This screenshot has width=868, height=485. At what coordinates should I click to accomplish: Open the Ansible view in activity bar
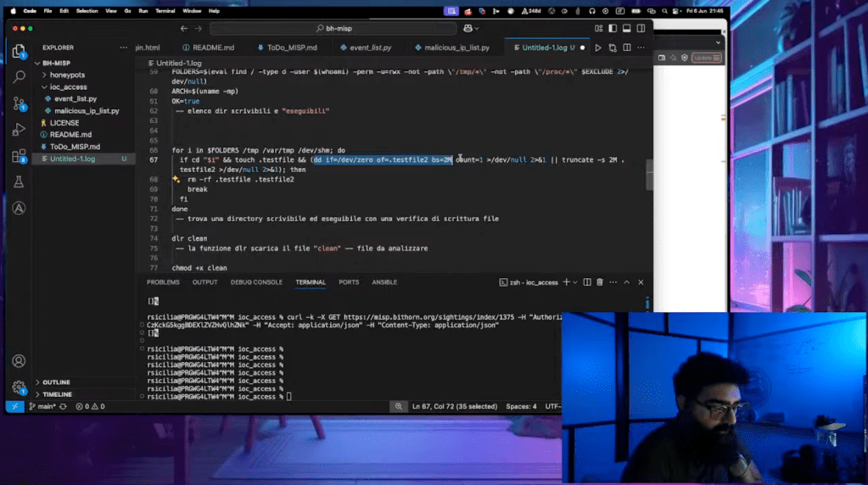click(x=19, y=208)
